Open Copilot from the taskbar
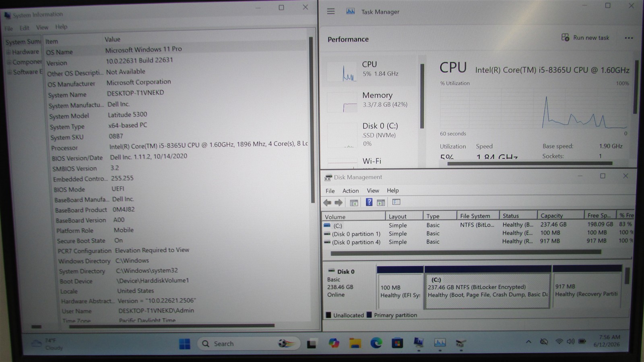Screen dimensions: 644x362 [x=334, y=343]
